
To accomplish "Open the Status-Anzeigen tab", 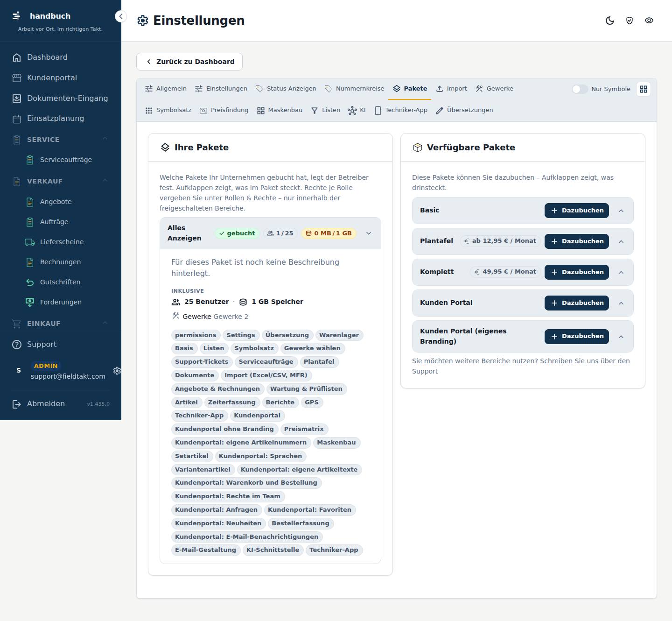I will pyautogui.click(x=286, y=89).
